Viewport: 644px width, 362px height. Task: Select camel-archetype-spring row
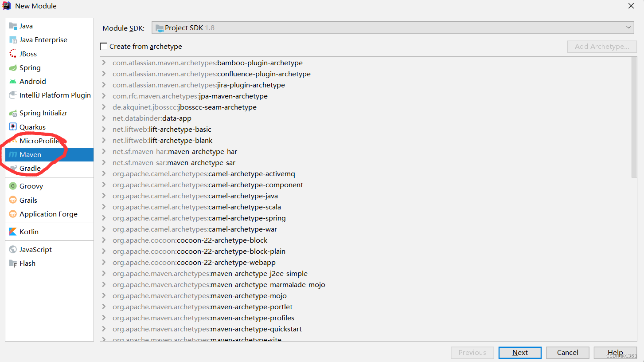365,218
